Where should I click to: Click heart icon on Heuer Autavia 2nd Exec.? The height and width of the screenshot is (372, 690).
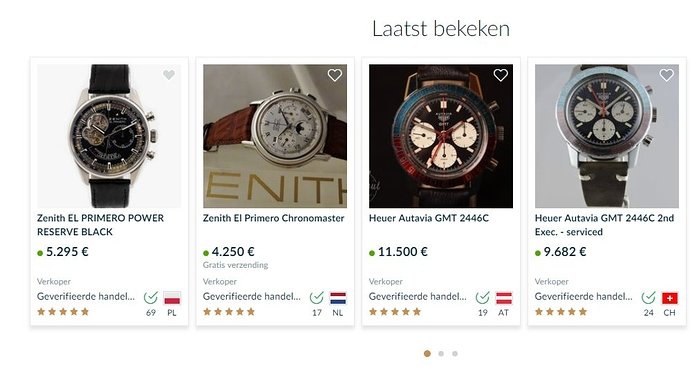667,75
